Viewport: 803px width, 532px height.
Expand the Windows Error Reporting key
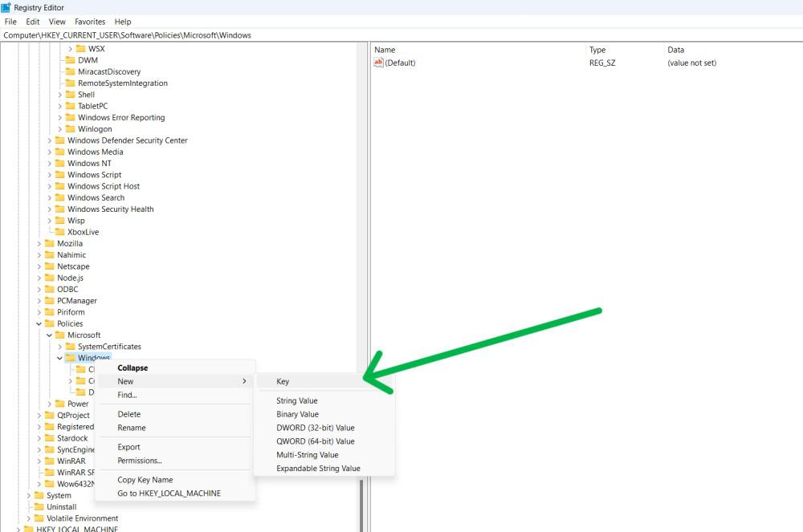pos(59,118)
